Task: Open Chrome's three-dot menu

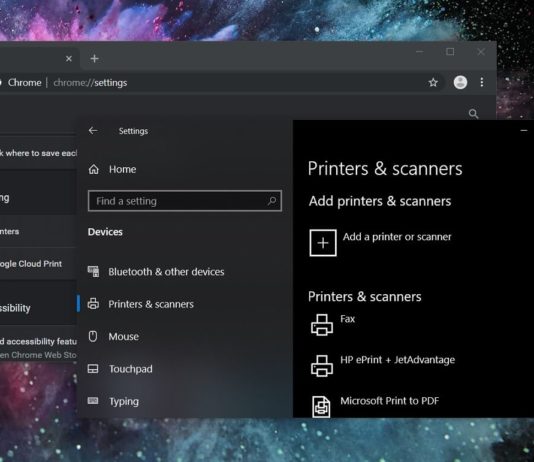Action: tap(482, 82)
